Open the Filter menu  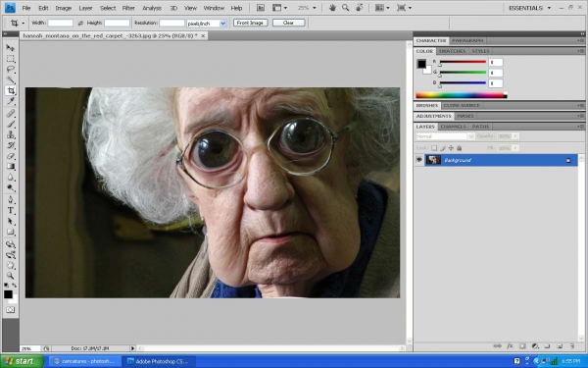(x=128, y=8)
